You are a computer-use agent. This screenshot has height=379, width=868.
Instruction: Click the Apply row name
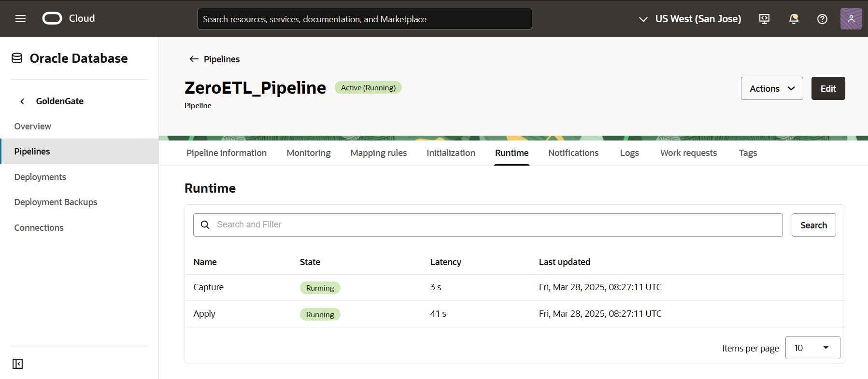[204, 314]
